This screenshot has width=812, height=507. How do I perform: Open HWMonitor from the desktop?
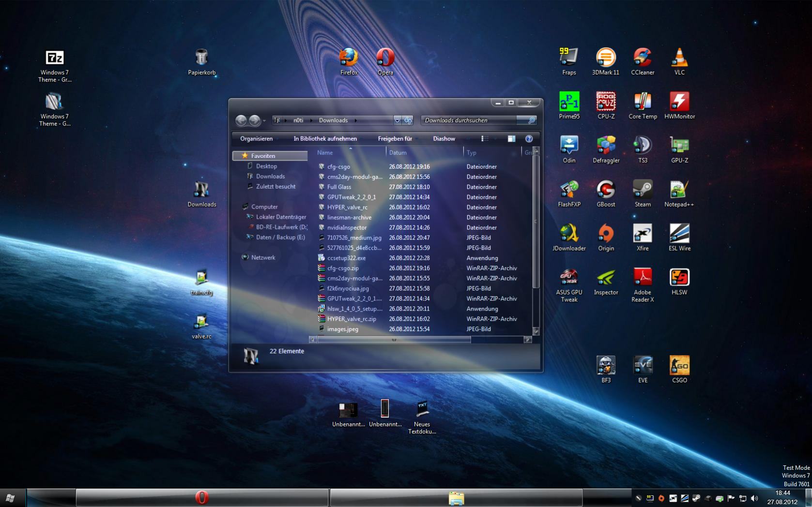pyautogui.click(x=679, y=105)
